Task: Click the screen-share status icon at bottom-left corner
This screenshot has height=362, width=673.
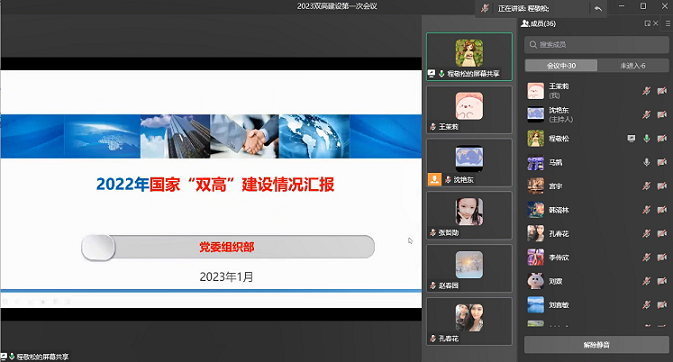Action: (3, 356)
